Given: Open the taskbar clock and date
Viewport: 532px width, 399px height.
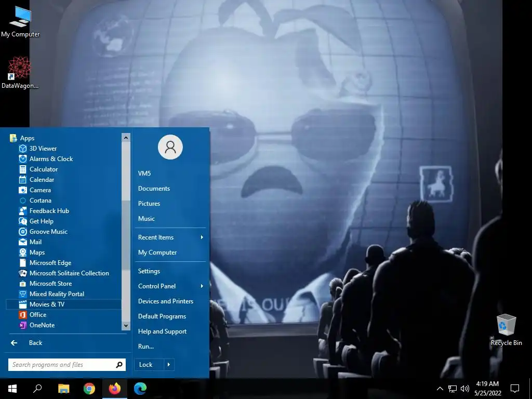Looking at the screenshot, I should pyautogui.click(x=487, y=389).
